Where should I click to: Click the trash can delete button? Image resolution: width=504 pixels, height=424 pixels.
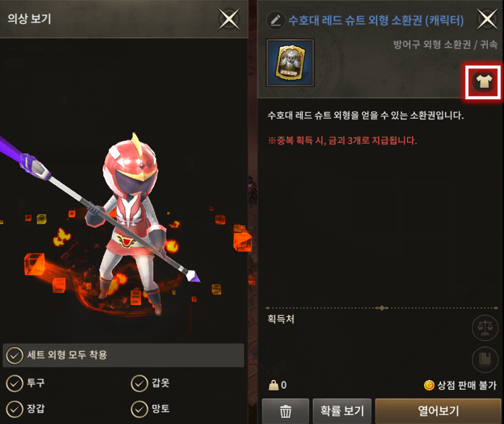285,411
